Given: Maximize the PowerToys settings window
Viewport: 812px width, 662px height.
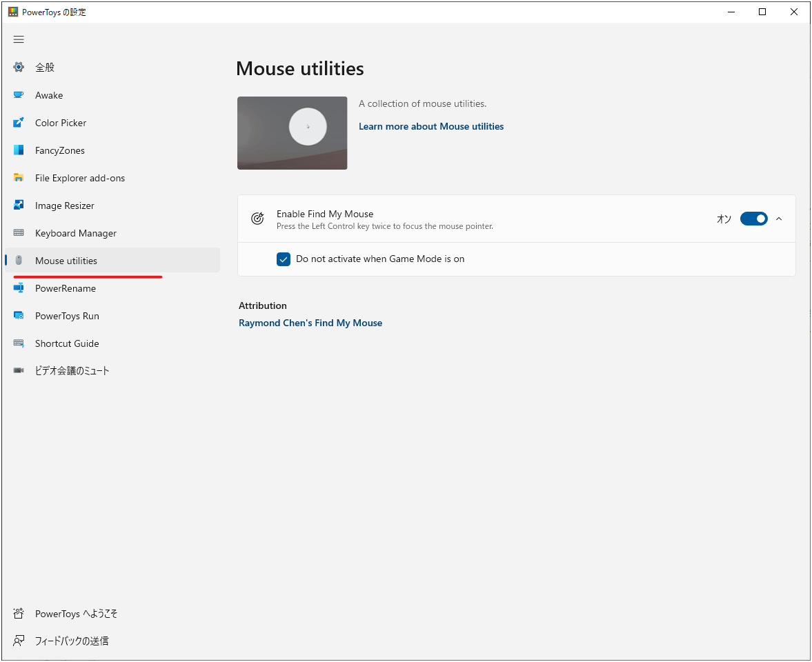Looking at the screenshot, I should [762, 12].
